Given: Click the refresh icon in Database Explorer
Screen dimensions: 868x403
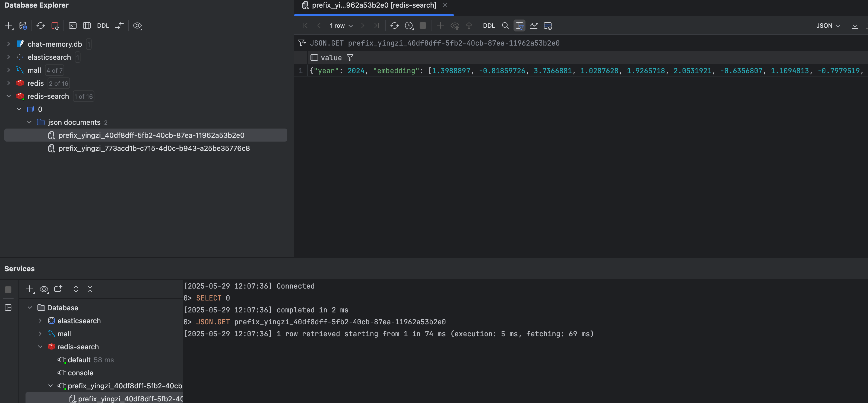Looking at the screenshot, I should (41, 25).
